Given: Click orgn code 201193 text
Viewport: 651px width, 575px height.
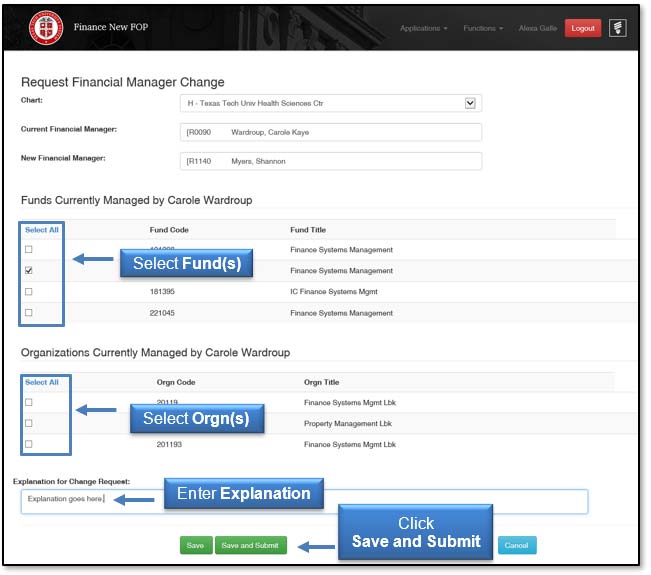Looking at the screenshot, I should (x=169, y=445).
